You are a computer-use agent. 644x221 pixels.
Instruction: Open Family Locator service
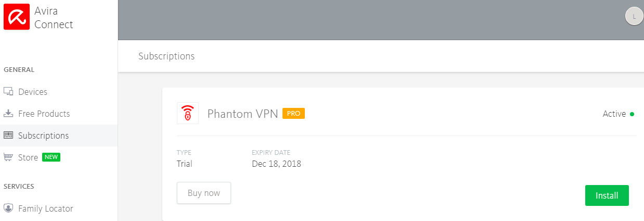(46, 208)
